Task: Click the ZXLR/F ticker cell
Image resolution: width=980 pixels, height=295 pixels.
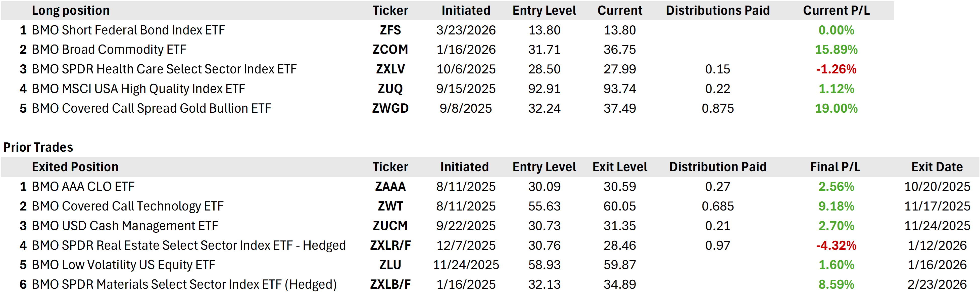Action: pyautogui.click(x=390, y=245)
